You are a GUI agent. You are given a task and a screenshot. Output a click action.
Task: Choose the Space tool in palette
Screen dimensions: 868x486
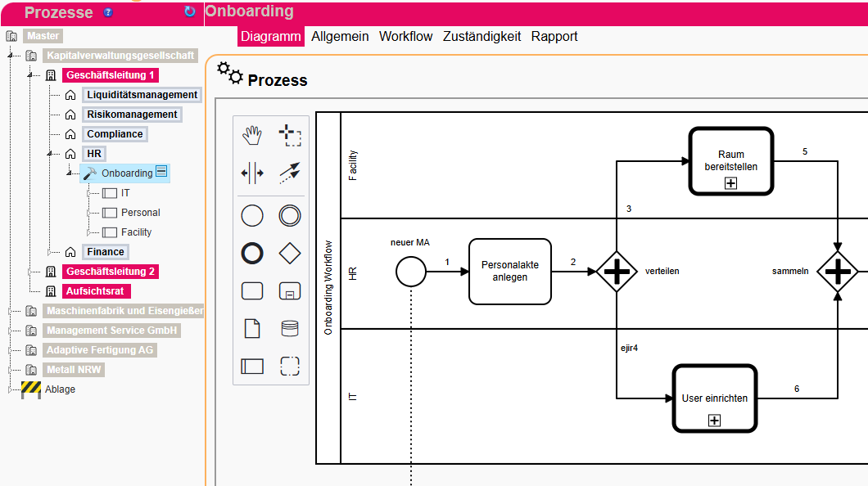coord(252,173)
